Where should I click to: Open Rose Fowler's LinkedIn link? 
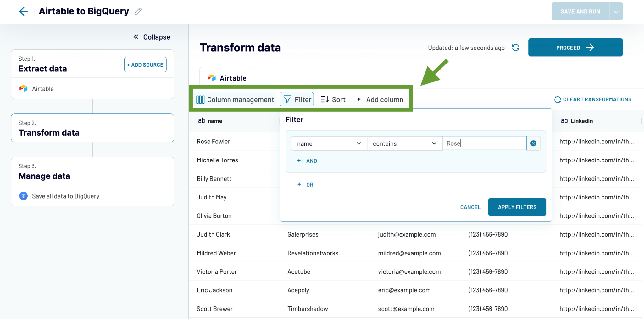tap(596, 141)
